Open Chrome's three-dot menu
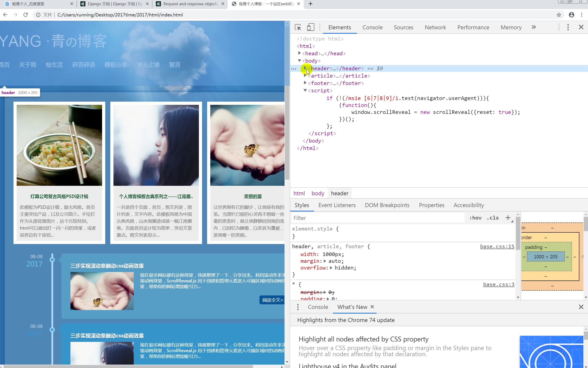The height and width of the screenshot is (368, 588). click(x=582, y=15)
